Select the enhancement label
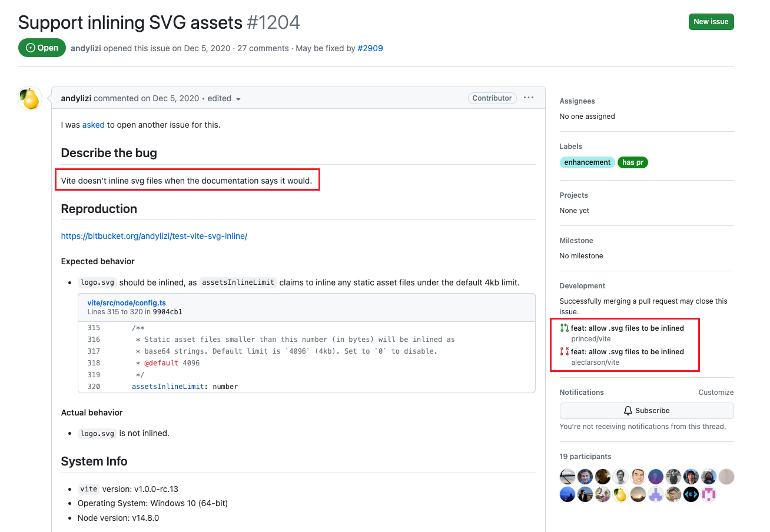 click(587, 162)
